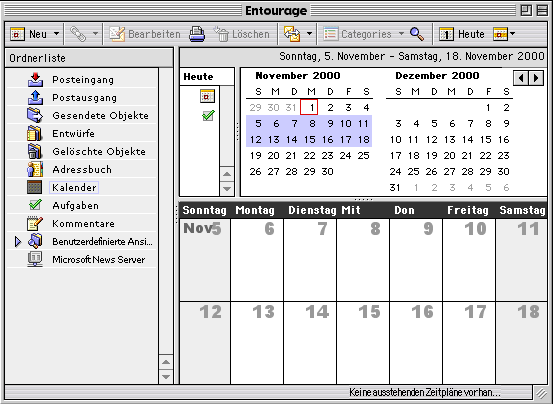This screenshot has width=553, height=404.
Task: Click the Sonntag column header
Action: point(204,210)
